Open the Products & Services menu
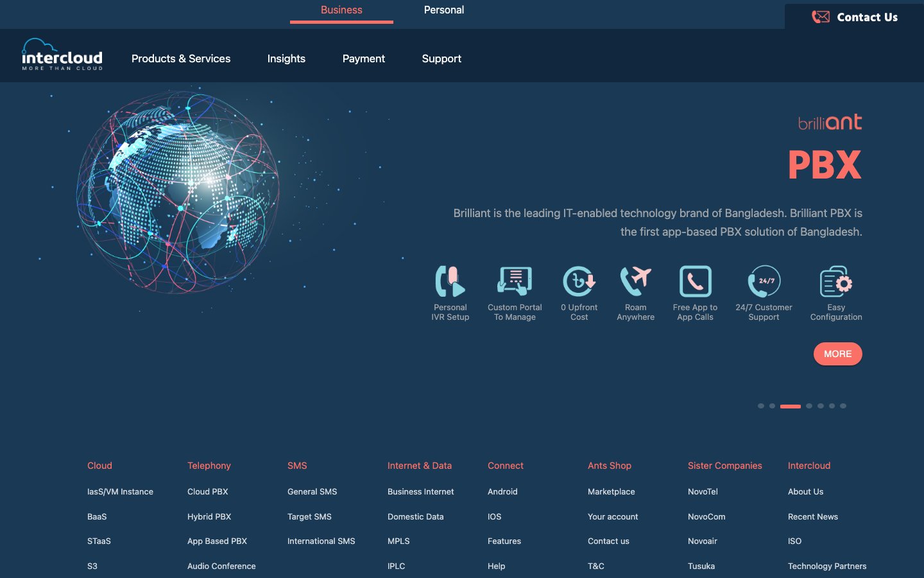This screenshot has height=578, width=924. (181, 58)
